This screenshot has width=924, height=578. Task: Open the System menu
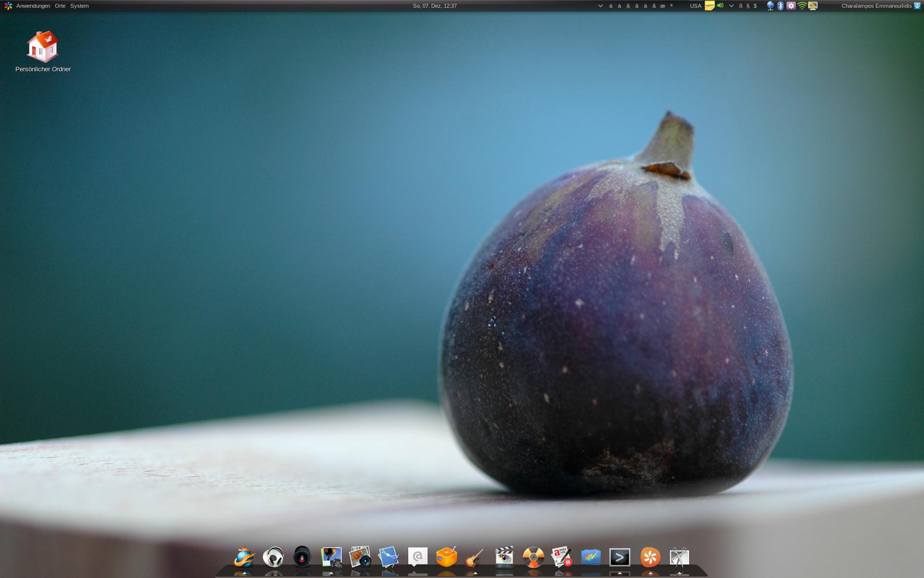click(79, 6)
